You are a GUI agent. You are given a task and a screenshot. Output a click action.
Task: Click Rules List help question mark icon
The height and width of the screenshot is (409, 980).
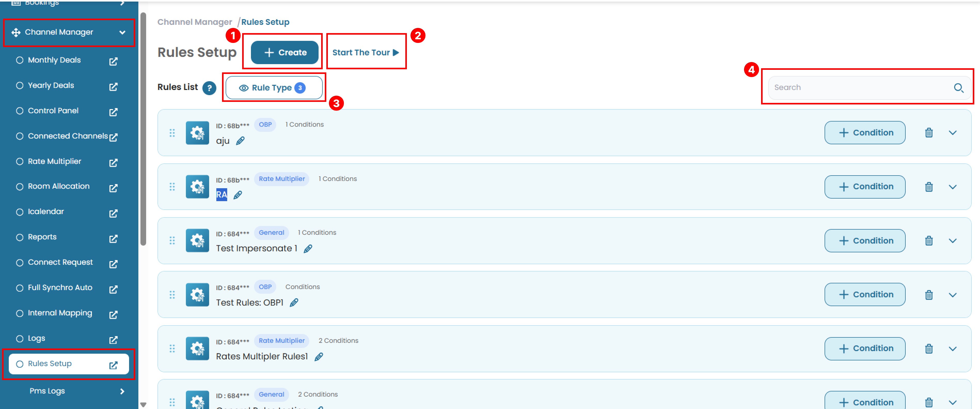(x=209, y=88)
